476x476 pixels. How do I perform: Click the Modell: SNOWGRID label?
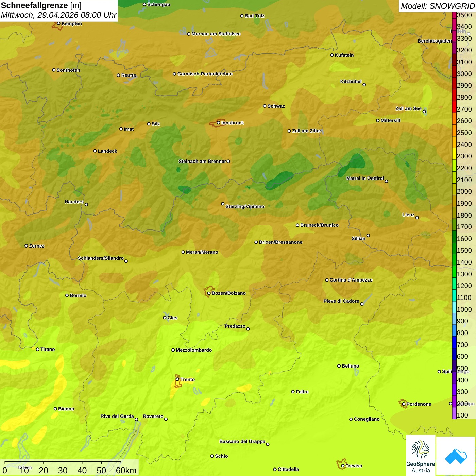tap(438, 6)
